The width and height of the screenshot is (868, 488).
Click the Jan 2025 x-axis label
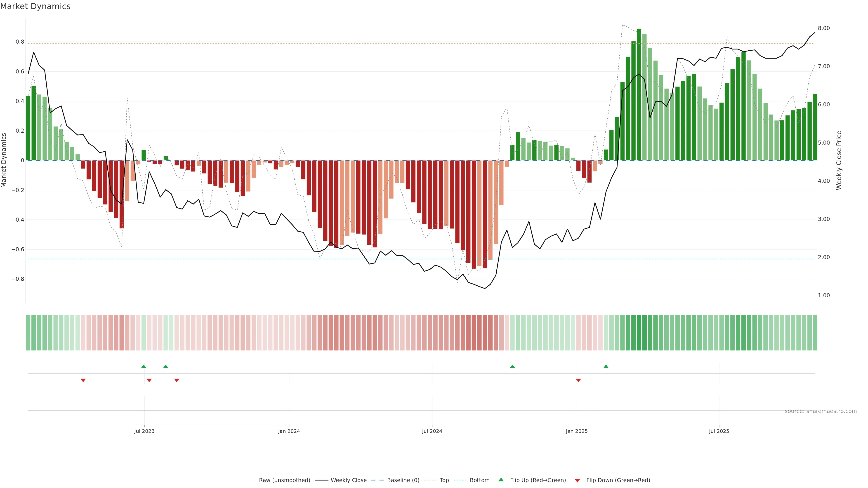click(x=577, y=431)
